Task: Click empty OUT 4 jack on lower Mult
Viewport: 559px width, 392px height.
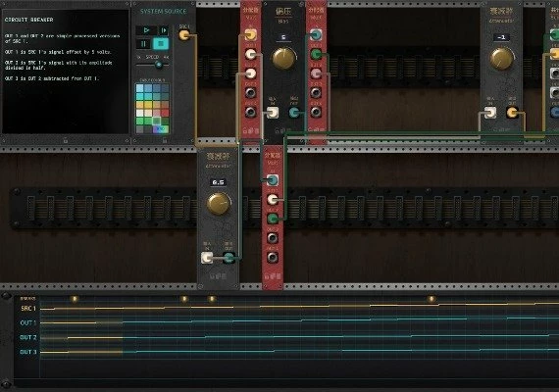Action: (x=273, y=257)
